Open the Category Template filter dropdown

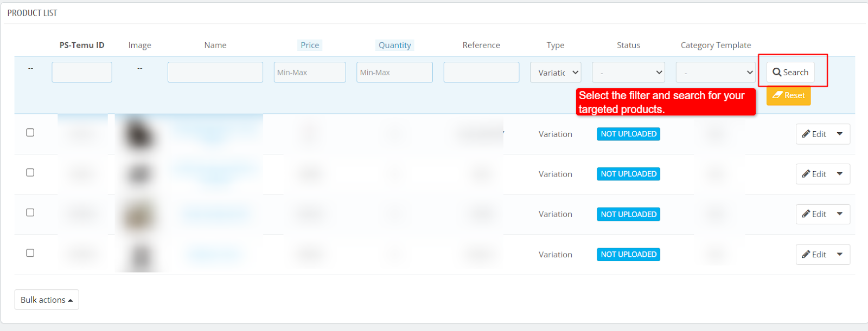(x=716, y=72)
